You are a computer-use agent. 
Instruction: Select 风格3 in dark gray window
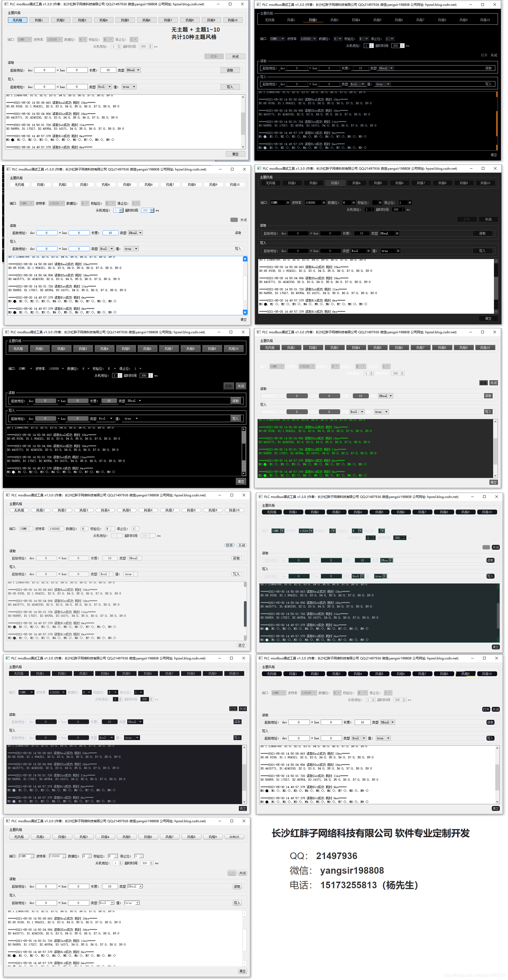335,183
